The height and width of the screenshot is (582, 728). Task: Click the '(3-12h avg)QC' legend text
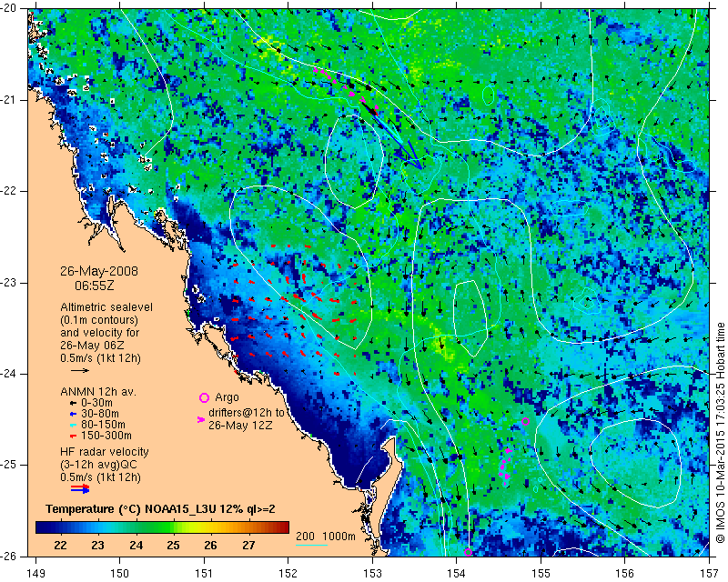98,465
